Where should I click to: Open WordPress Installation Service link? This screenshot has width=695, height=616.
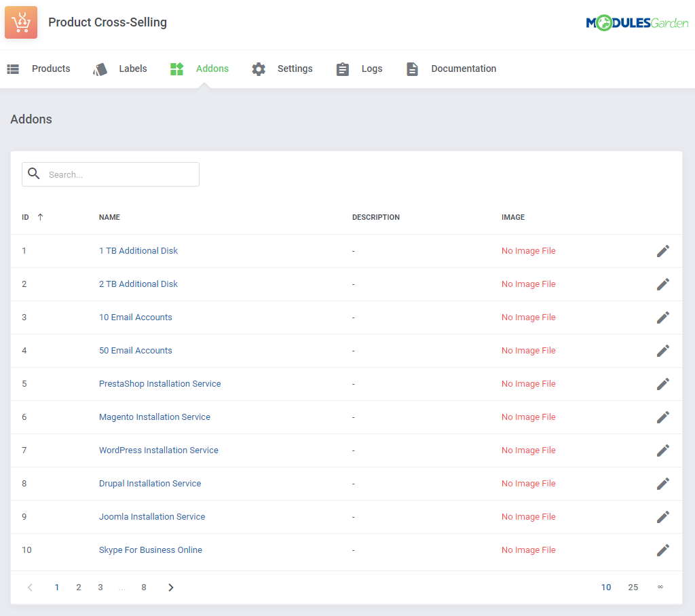159,450
